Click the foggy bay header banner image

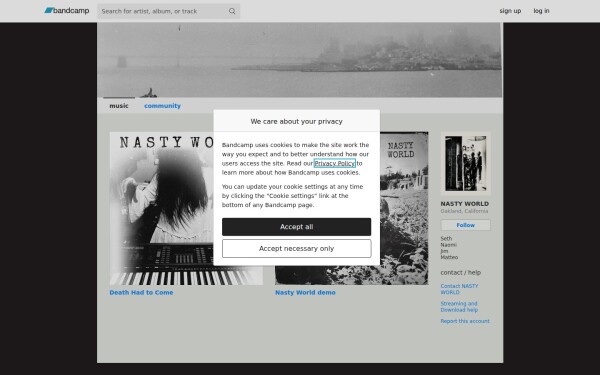[300, 60]
